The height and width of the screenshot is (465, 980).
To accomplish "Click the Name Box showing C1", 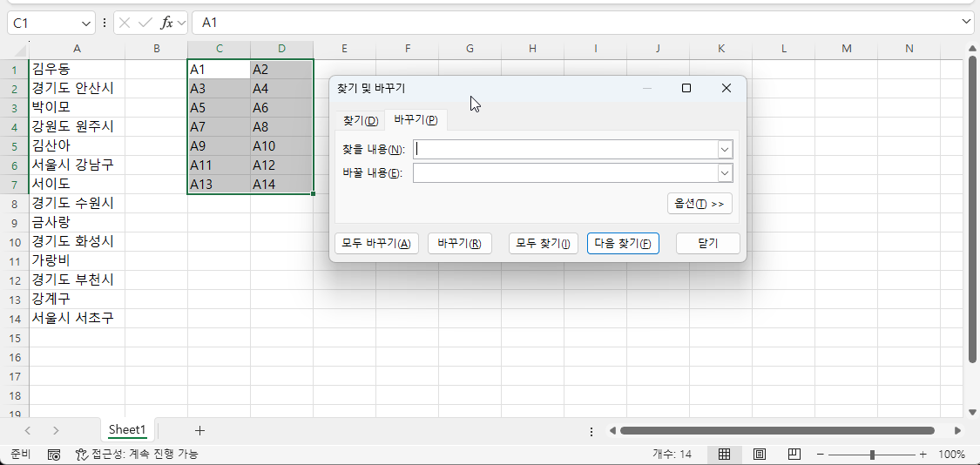I will click(44, 24).
